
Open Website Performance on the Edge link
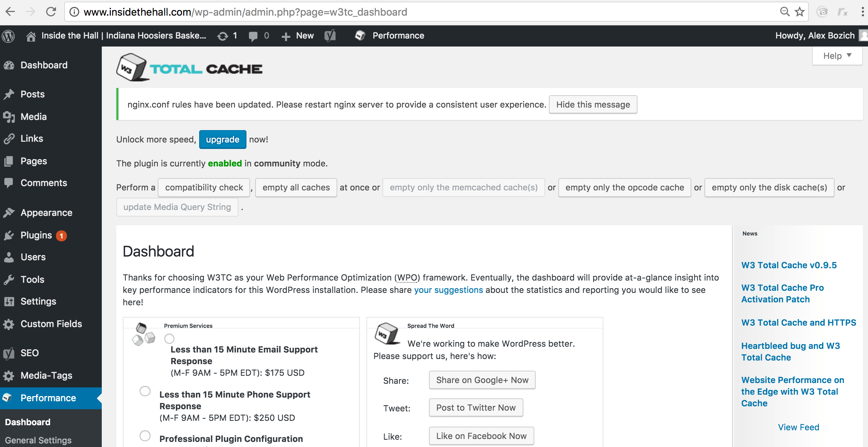[x=792, y=392]
